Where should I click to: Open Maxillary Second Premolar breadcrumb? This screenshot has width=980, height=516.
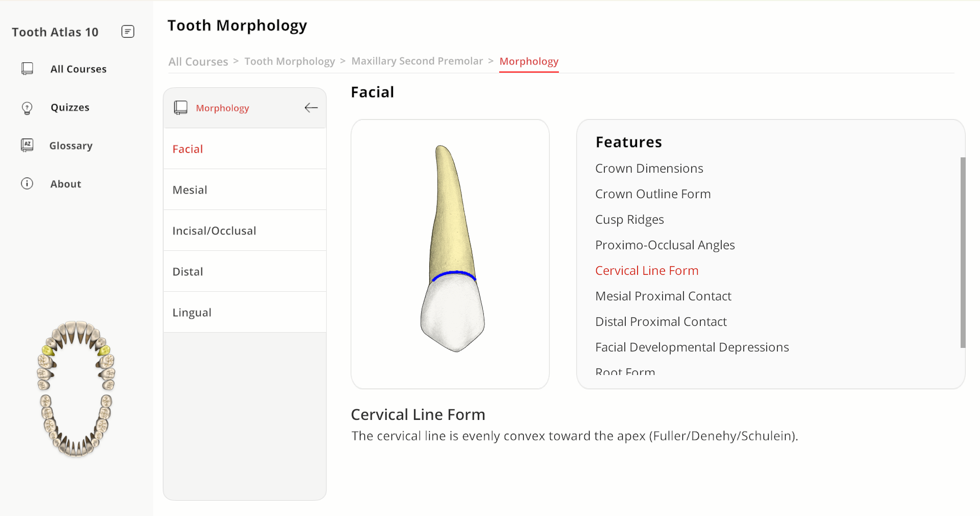[417, 61]
